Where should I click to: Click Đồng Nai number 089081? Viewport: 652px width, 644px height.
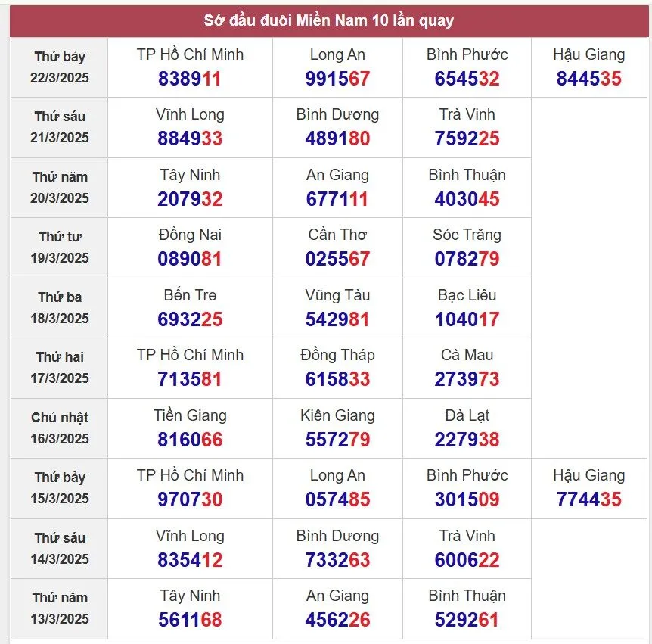tap(190, 259)
